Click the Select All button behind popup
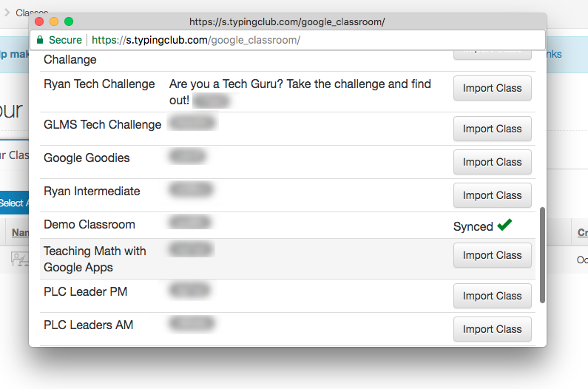Image resolution: width=588 pixels, height=389 pixels. tap(14, 203)
